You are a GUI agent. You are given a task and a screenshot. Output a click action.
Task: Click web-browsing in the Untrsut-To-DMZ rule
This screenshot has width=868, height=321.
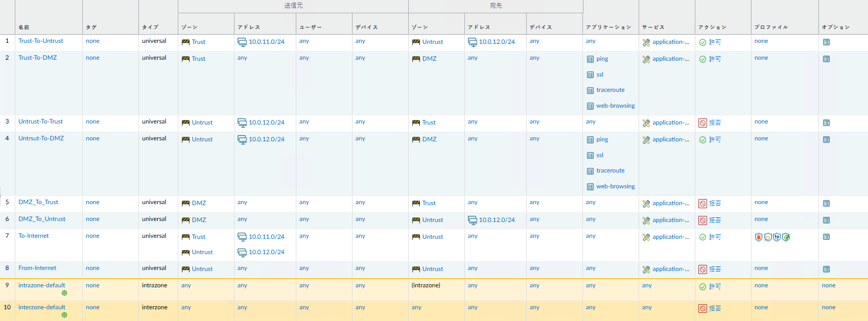point(615,186)
